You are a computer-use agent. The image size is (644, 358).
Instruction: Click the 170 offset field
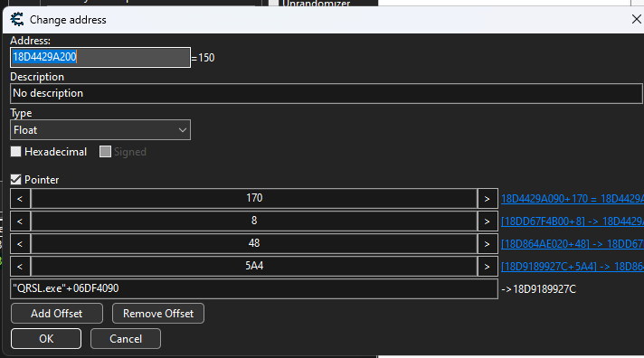click(x=254, y=199)
